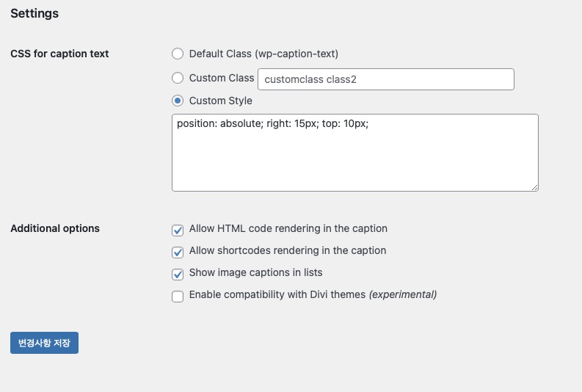This screenshot has width=582, height=392.
Task: Uncheck the Allow HTML code rendering checkbox
Action: [178, 231]
